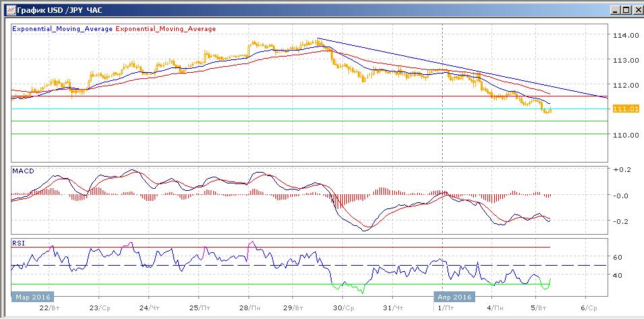The image size is (644, 319).
Task: Click the 60 level on RSI scale
Action: pos(617,257)
